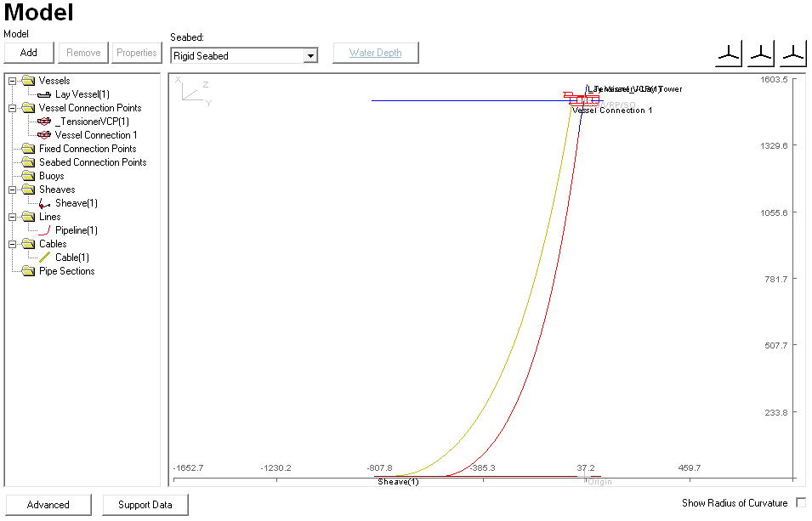This screenshot has height=521, width=812.
Task: Click the first axis view button
Action: (x=729, y=54)
